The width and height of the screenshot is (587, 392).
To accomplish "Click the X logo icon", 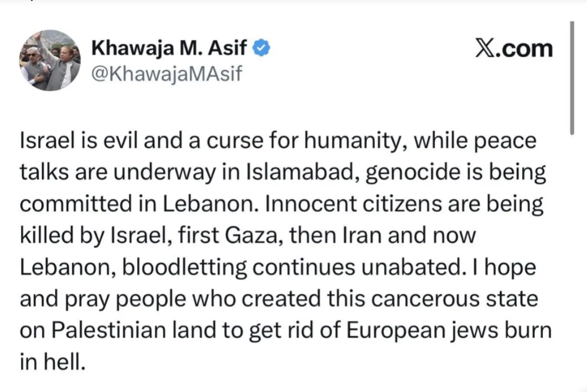I will point(486,49).
